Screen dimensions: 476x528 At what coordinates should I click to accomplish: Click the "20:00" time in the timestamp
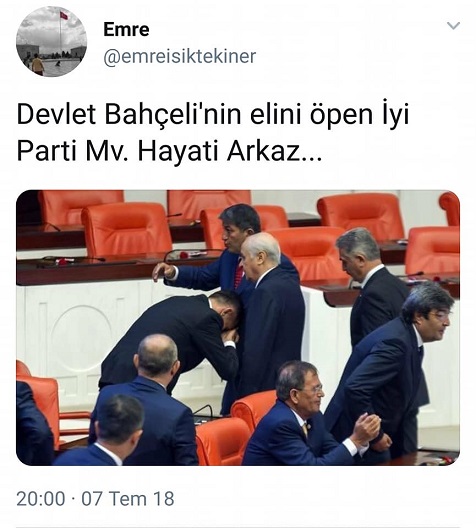(41, 499)
